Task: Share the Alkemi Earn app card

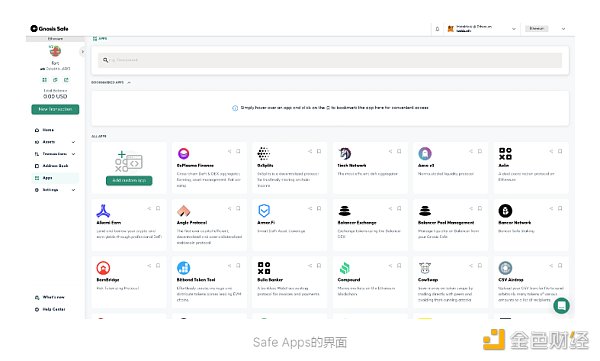Action: pos(149,208)
